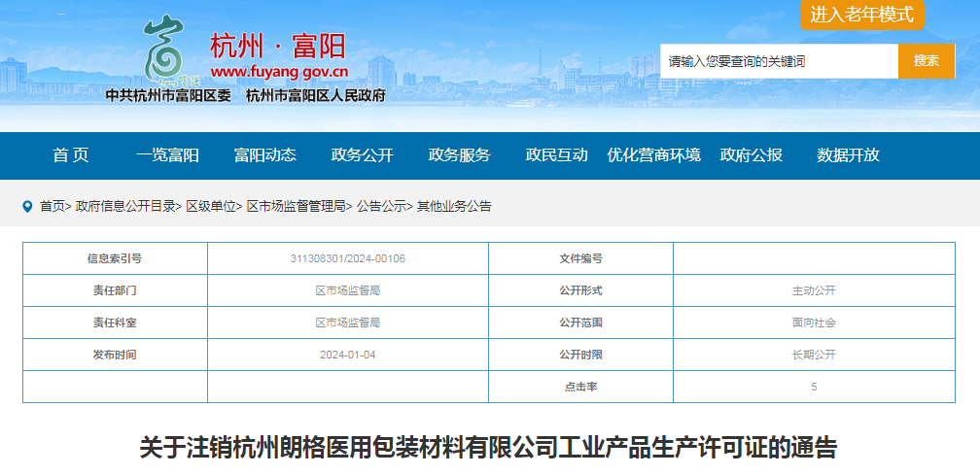Viewport: 980px width, 475px height.
Task: Click the 公告公示 breadcrumb link
Action: [x=381, y=207]
